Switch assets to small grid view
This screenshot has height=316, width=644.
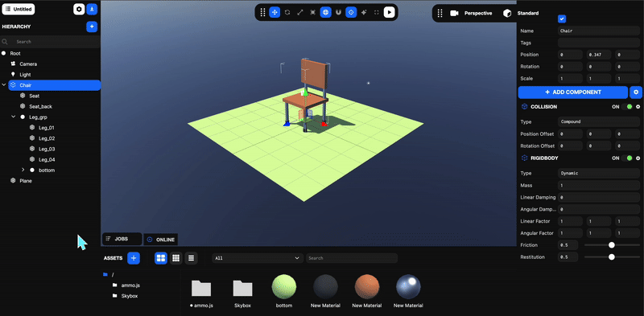tap(176, 258)
